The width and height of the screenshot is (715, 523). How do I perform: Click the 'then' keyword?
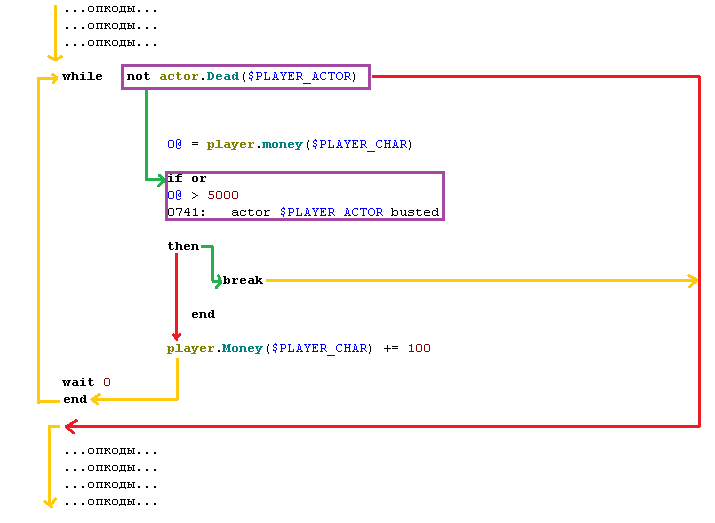point(183,246)
